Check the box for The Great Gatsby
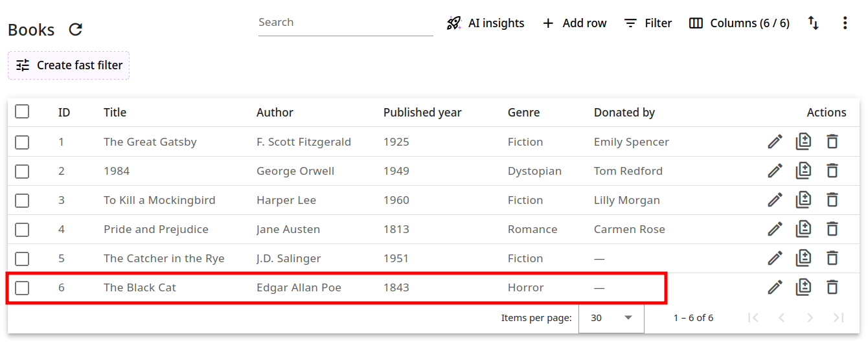Image resolution: width=868 pixels, height=358 pixels. click(x=22, y=142)
